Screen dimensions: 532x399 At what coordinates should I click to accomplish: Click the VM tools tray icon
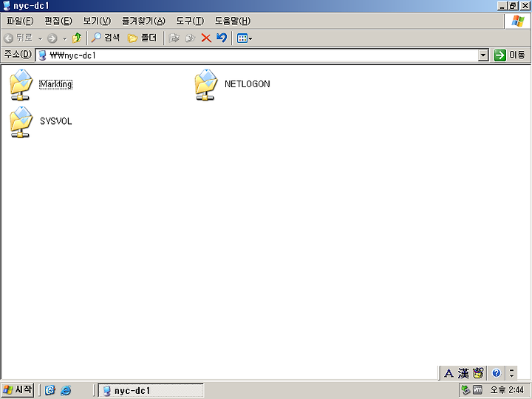click(x=477, y=390)
